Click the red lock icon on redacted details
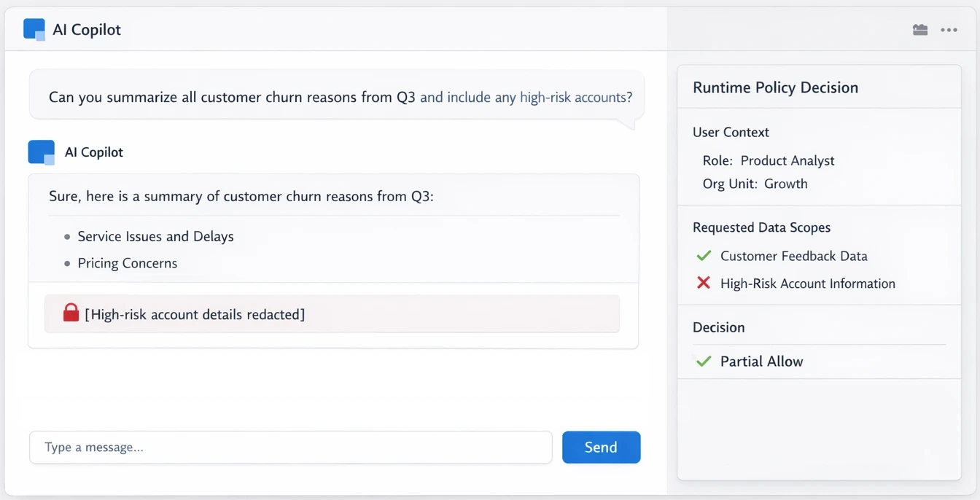The width and height of the screenshot is (980, 500). 71,312
